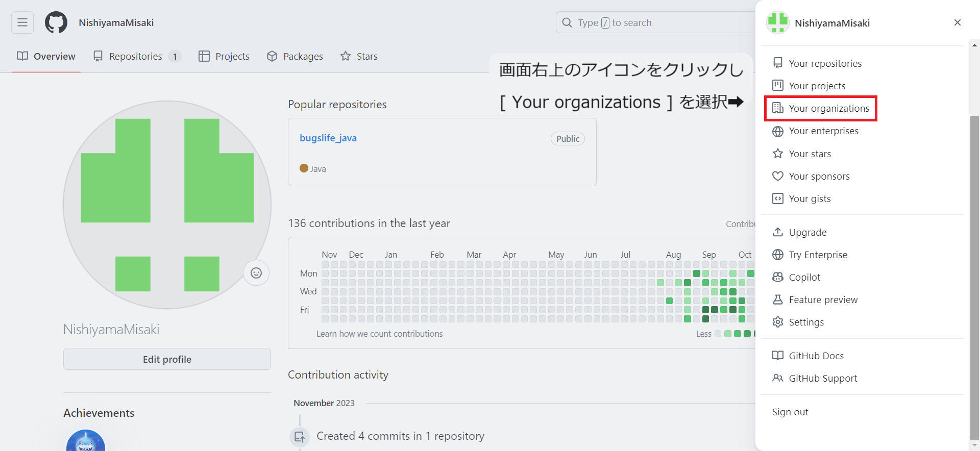The height and width of the screenshot is (451, 980).
Task: Click the shark achievement badge
Action: click(x=86, y=441)
